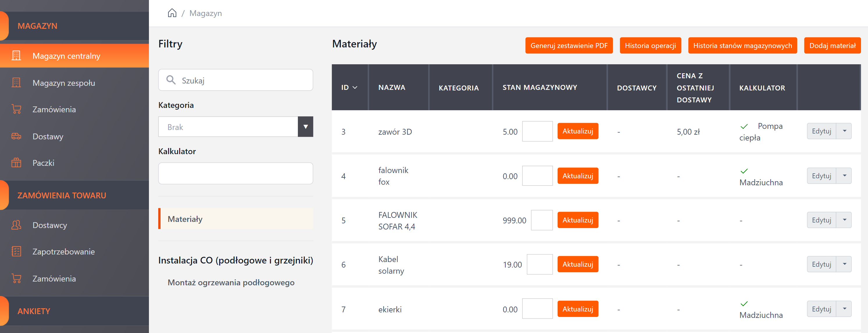The height and width of the screenshot is (333, 868).
Task: Click the Dostawcy people icon
Action: (x=16, y=225)
